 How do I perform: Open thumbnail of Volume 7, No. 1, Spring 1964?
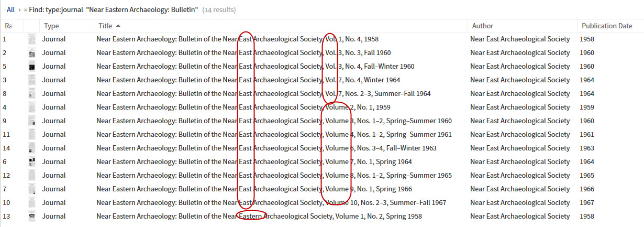pyautogui.click(x=32, y=161)
